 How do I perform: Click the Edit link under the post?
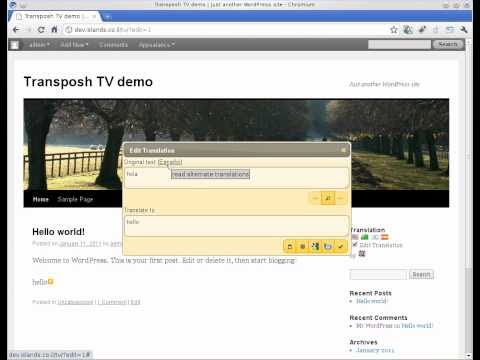point(135,302)
